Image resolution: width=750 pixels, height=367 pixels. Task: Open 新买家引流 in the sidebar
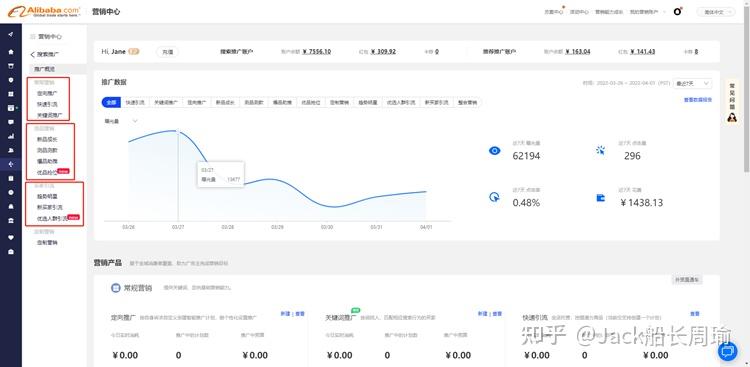tap(49, 207)
